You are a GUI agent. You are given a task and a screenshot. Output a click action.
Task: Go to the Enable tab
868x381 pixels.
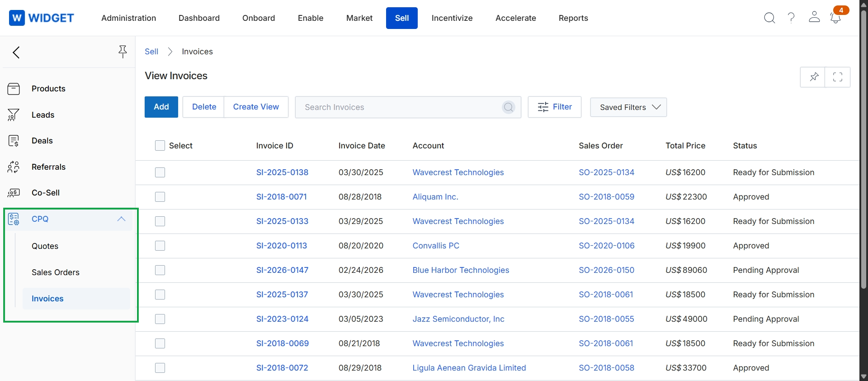pyautogui.click(x=311, y=18)
